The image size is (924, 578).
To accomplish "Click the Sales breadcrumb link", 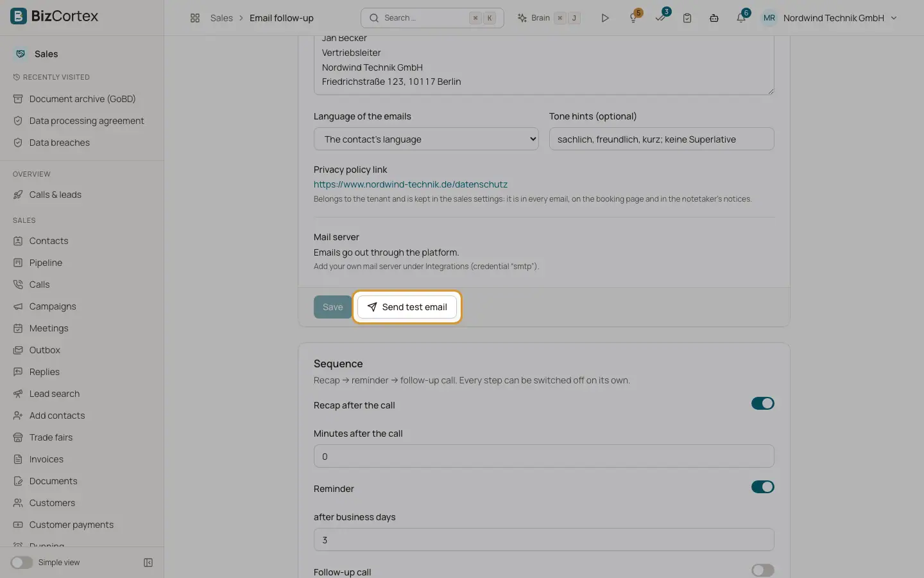I will (x=221, y=18).
